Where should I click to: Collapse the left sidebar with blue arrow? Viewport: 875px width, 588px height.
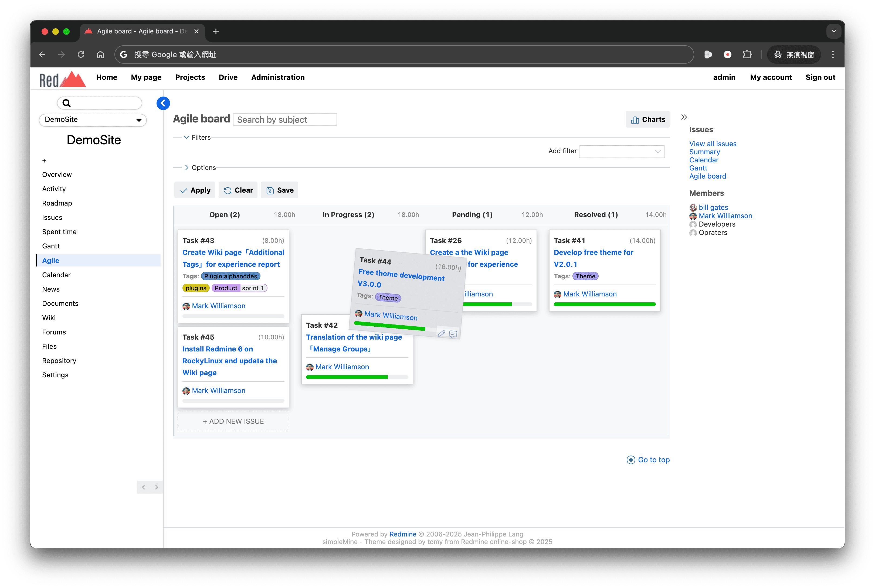[x=163, y=103]
